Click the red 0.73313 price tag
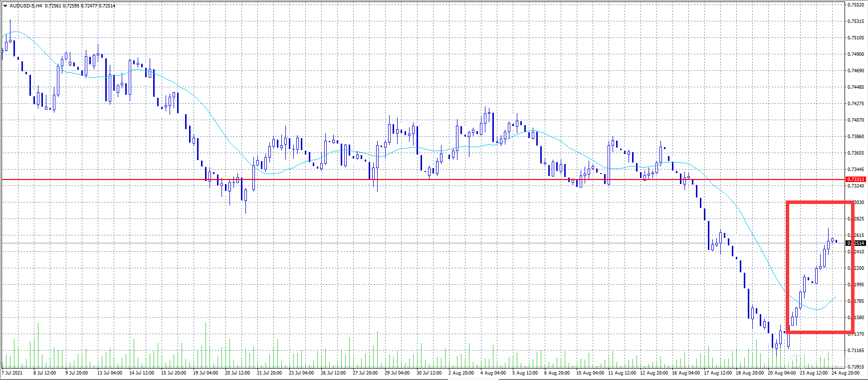 (x=856, y=180)
